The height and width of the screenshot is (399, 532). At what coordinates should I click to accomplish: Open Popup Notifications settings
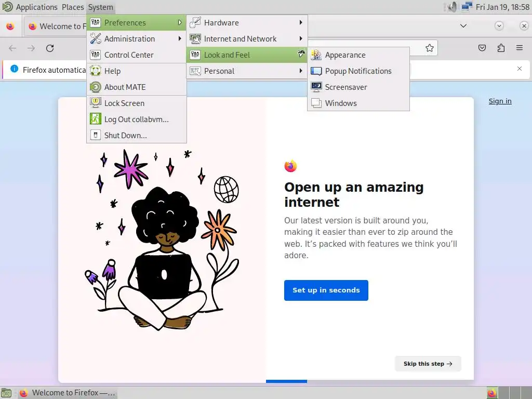358,71
